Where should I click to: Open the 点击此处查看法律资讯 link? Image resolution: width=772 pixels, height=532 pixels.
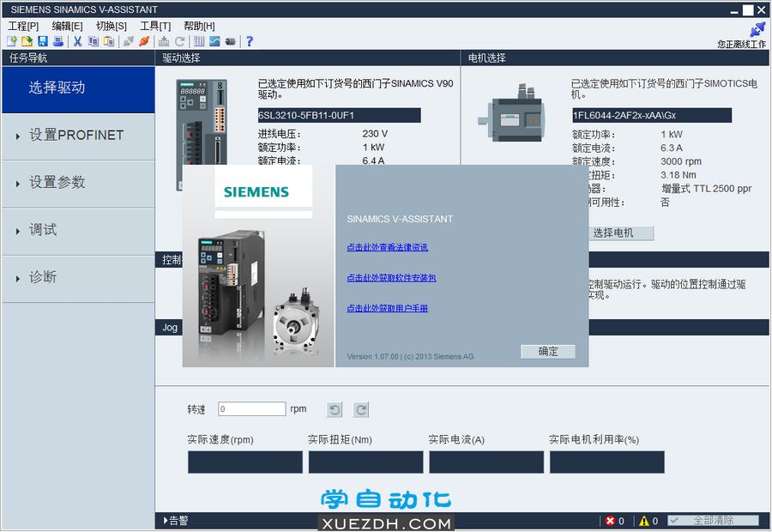388,247
